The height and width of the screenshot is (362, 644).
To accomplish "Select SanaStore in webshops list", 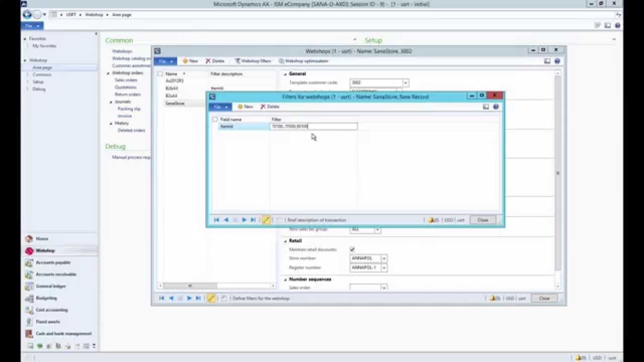I will point(175,103).
